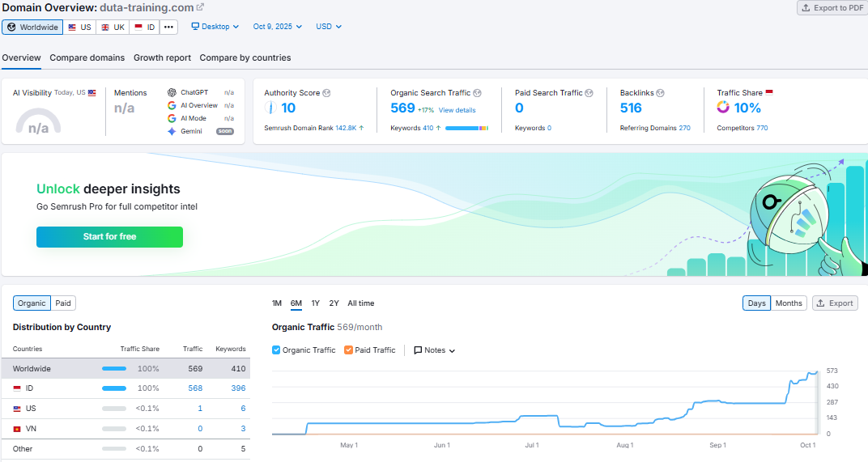Open the Growth report tab
868x462 pixels.
162,57
